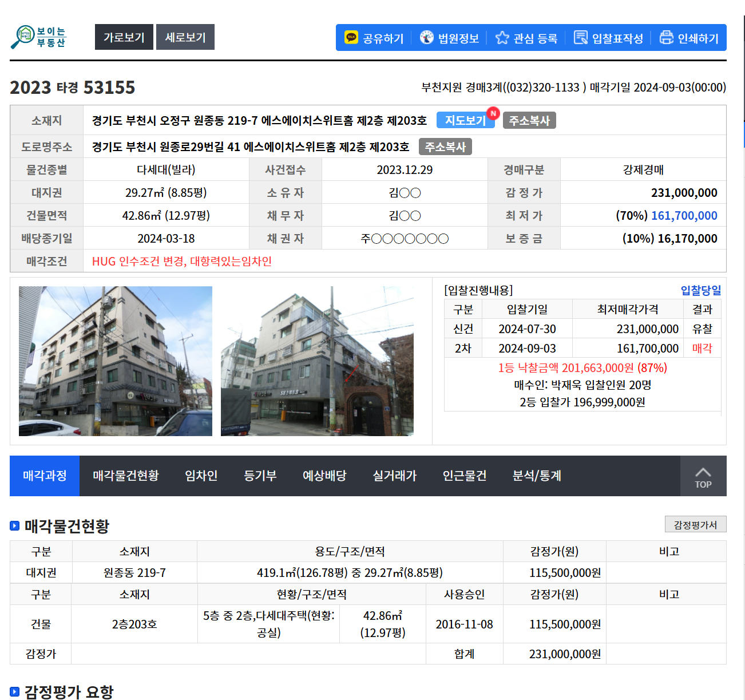Open 공유하기 share option
This screenshot has height=700, width=745.
coord(375,38)
